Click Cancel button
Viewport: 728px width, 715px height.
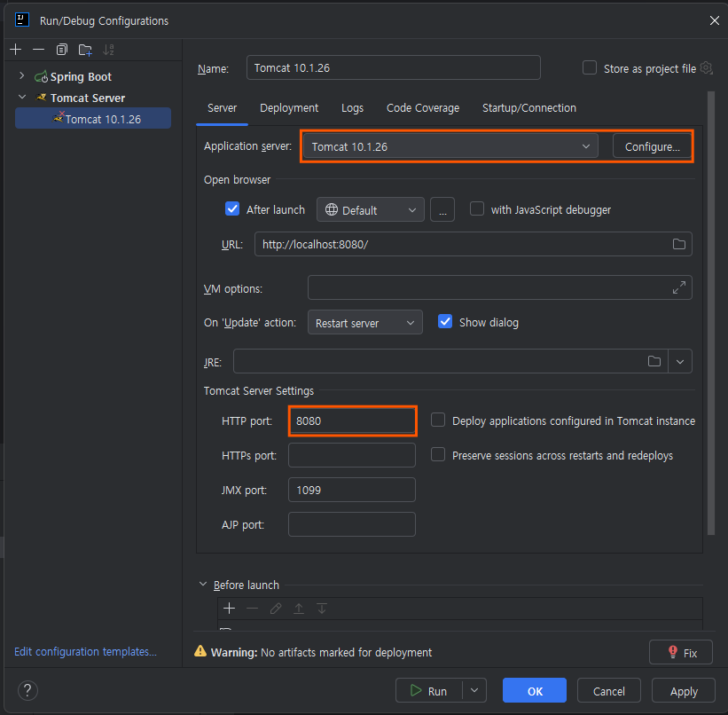pyautogui.click(x=608, y=690)
